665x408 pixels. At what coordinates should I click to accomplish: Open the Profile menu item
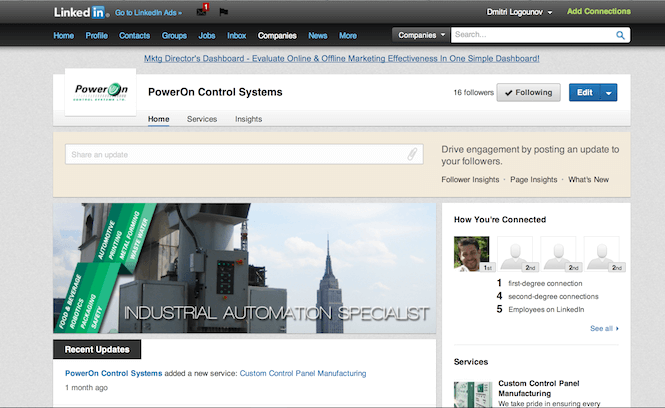[97, 36]
